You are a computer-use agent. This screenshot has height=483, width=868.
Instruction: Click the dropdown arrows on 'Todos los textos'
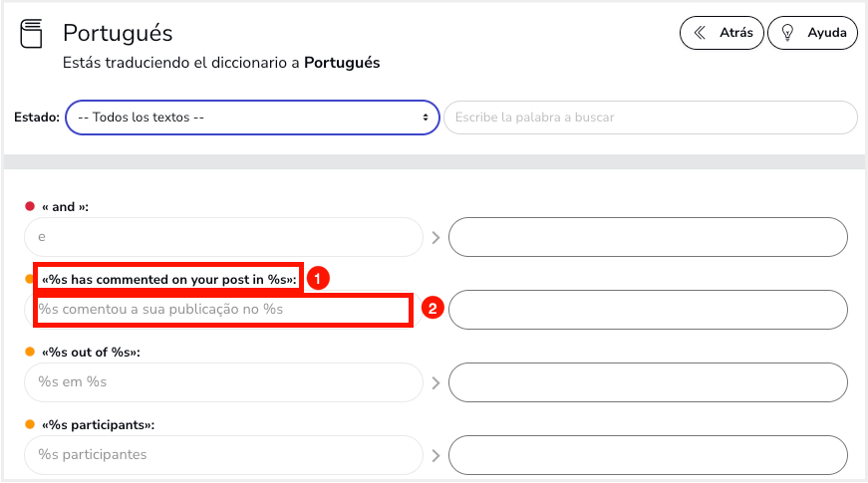pyautogui.click(x=426, y=118)
